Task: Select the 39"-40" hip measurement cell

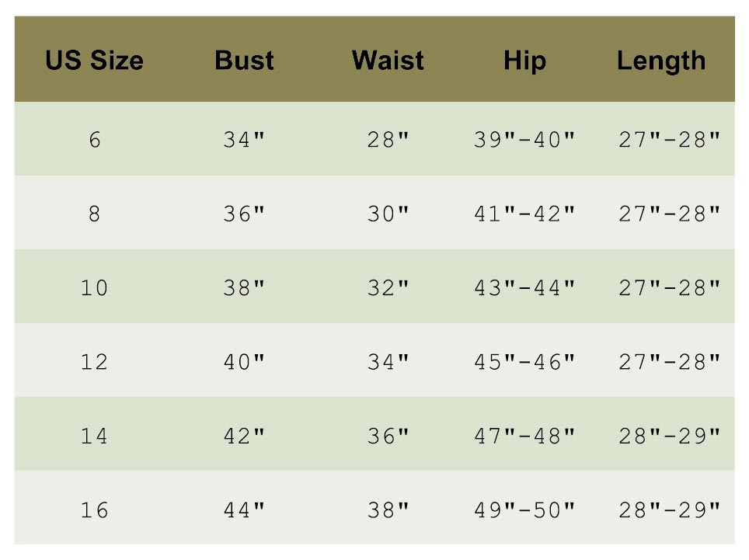Action: tap(524, 141)
